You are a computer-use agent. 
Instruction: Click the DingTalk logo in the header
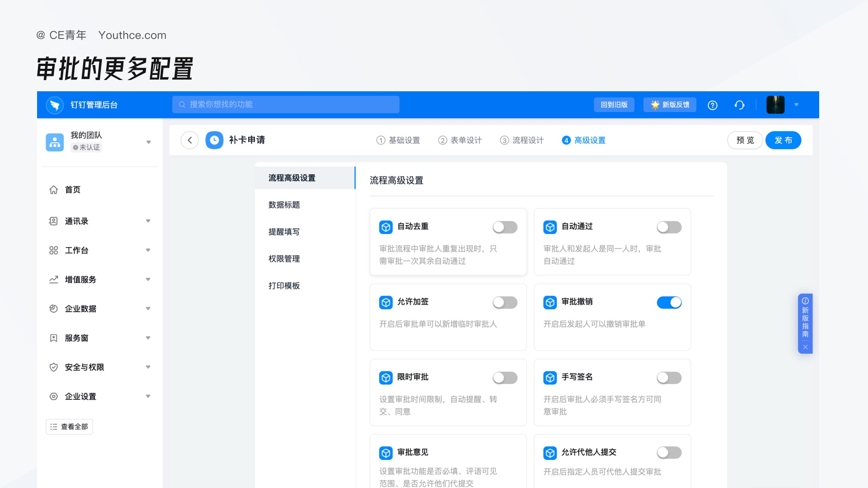click(55, 105)
